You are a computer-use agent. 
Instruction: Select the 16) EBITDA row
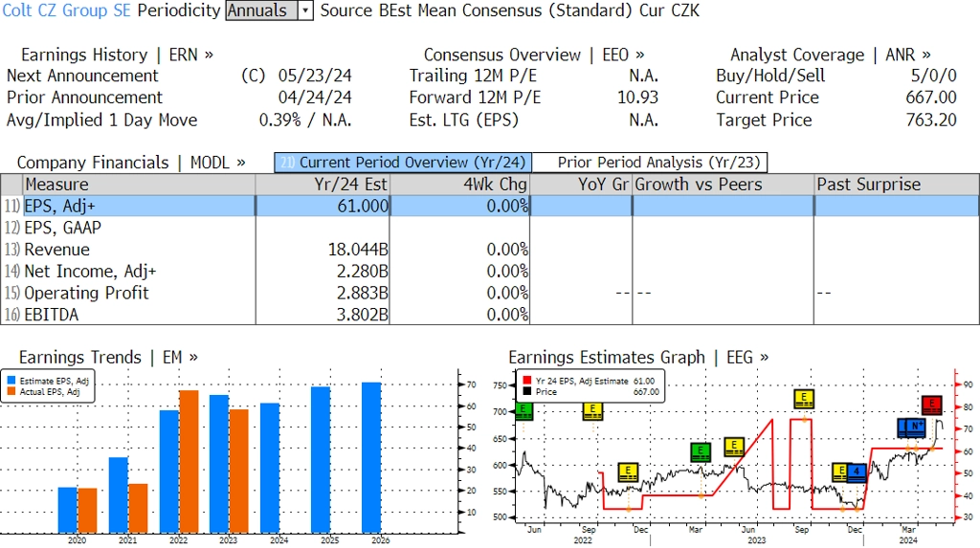tap(489, 315)
